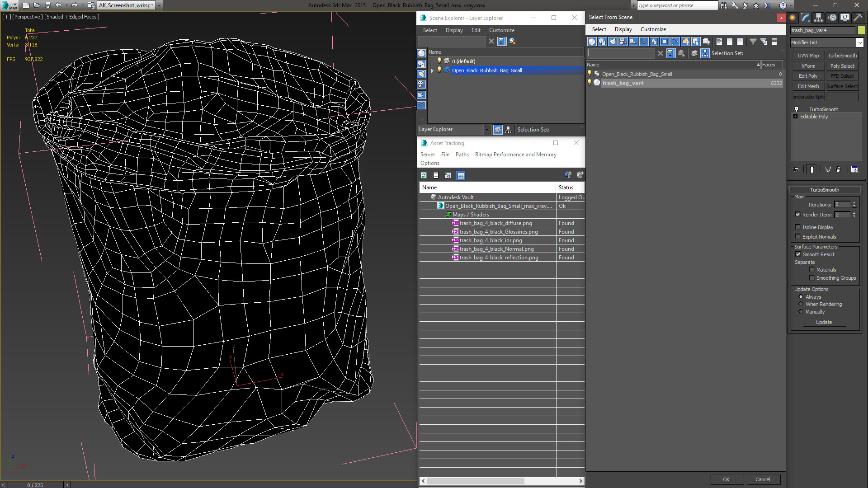Open Customize menu in Scene Explorer

[501, 30]
